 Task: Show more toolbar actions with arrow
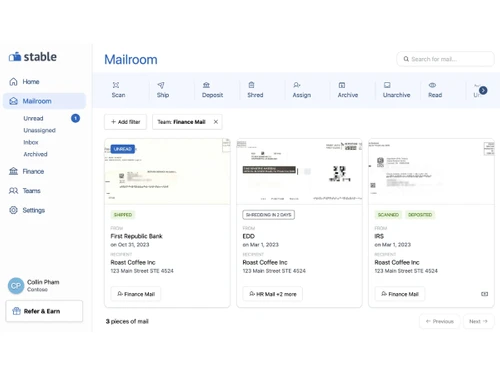click(483, 90)
